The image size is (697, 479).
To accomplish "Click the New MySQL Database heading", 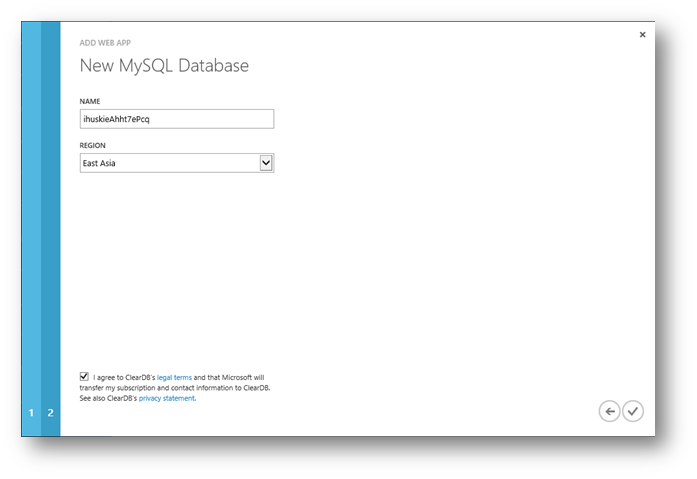I will pos(164,66).
